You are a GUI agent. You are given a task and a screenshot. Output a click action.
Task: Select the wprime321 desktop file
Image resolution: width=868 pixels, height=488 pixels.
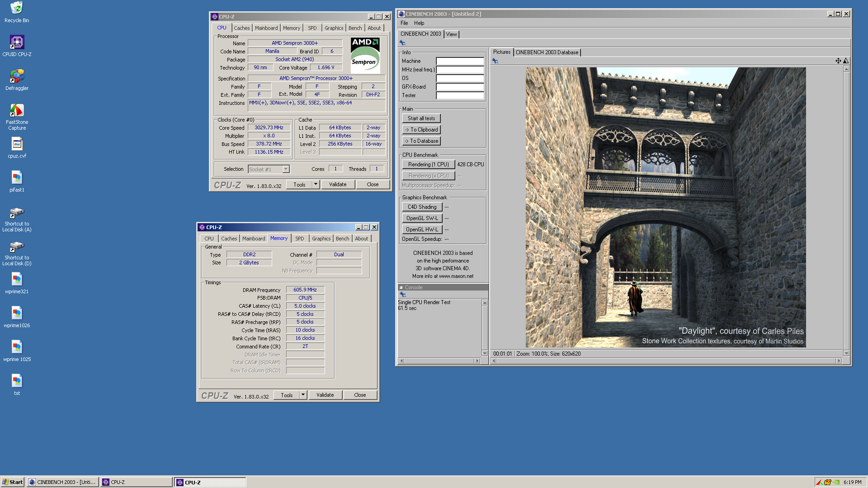point(17,283)
